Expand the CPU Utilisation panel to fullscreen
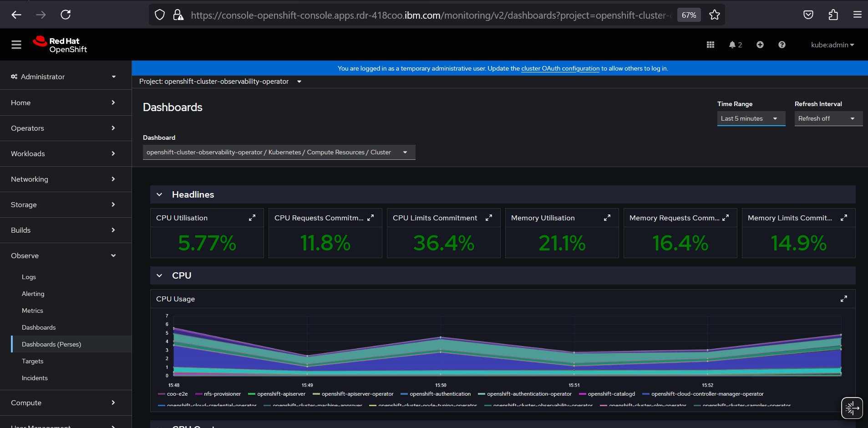 [252, 218]
